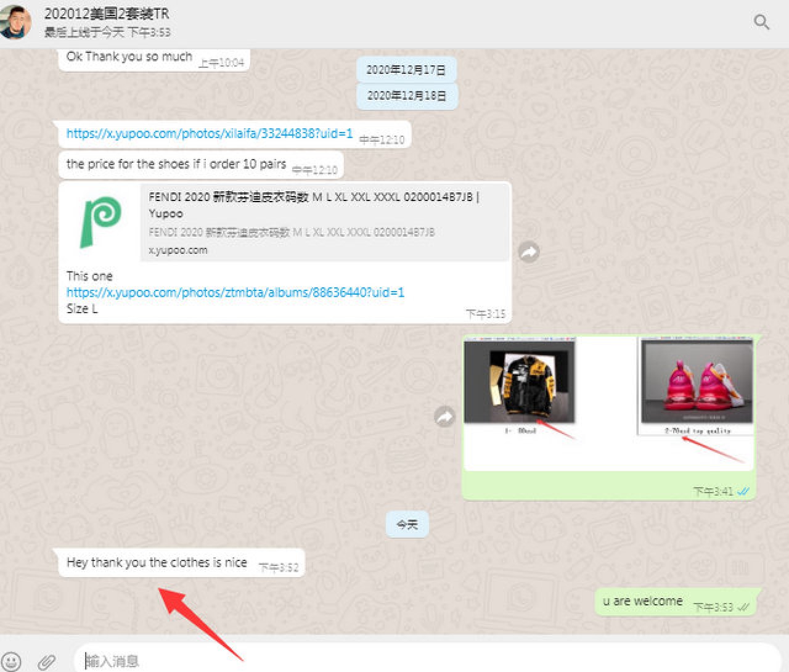Click the x.yupoo.com domain in preview
789x672 pixels.
point(178,250)
